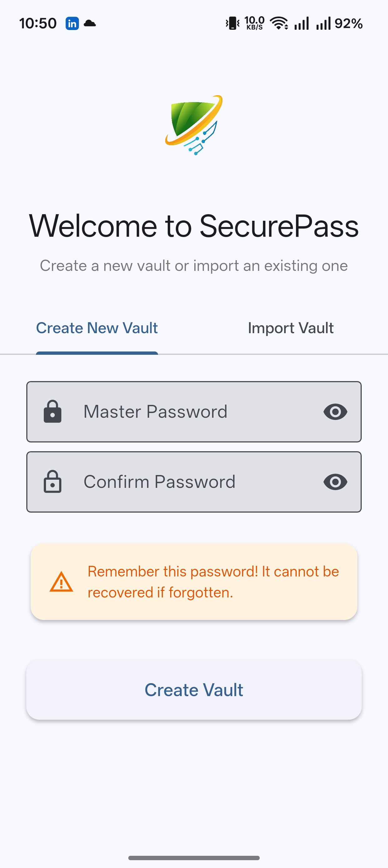This screenshot has width=388, height=868.
Task: Click the Master Password lock icon
Action: (53, 411)
